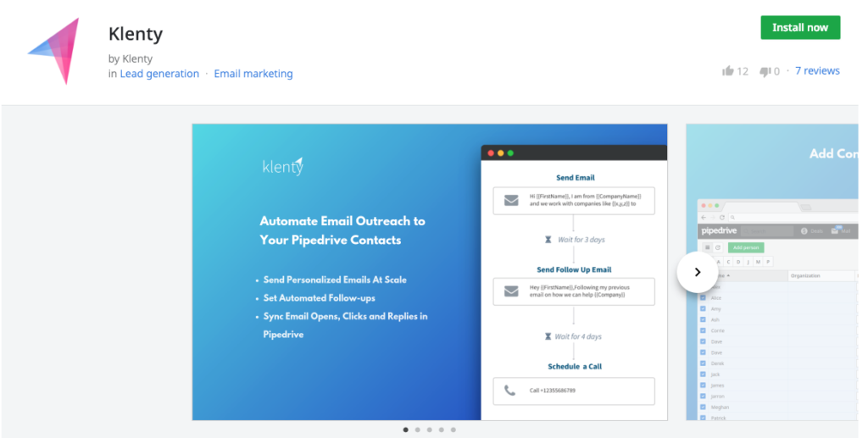The image size is (868, 438).
Task: Toggle the checkbox for Jarron
Action: click(x=703, y=396)
